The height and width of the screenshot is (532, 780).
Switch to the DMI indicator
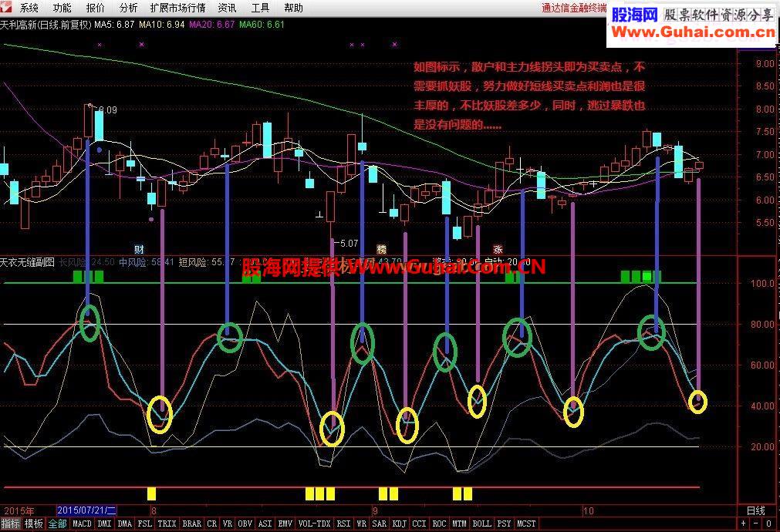pyautogui.click(x=104, y=524)
